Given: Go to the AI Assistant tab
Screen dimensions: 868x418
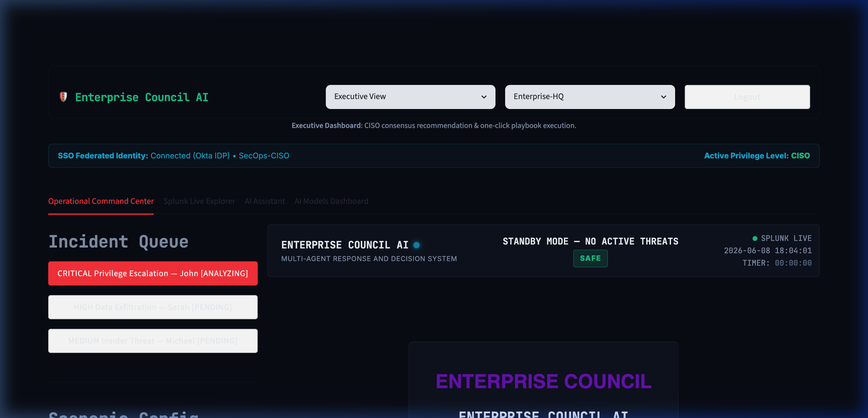Looking at the screenshot, I should tap(265, 201).
